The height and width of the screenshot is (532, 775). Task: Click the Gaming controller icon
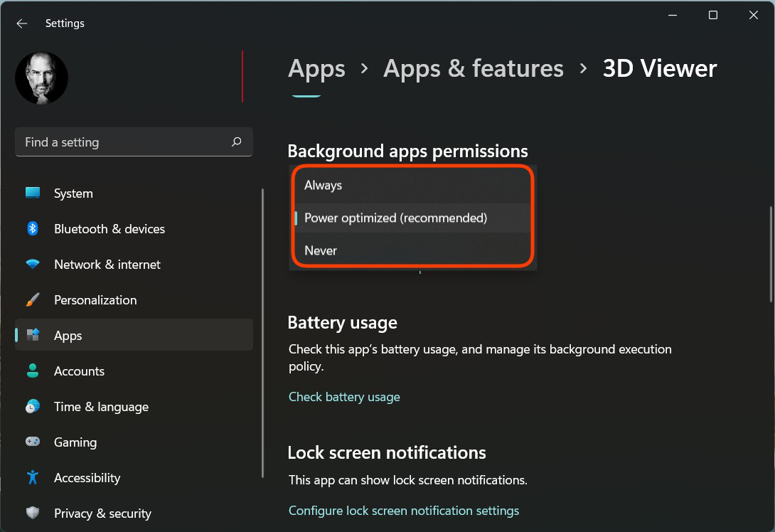click(x=33, y=442)
